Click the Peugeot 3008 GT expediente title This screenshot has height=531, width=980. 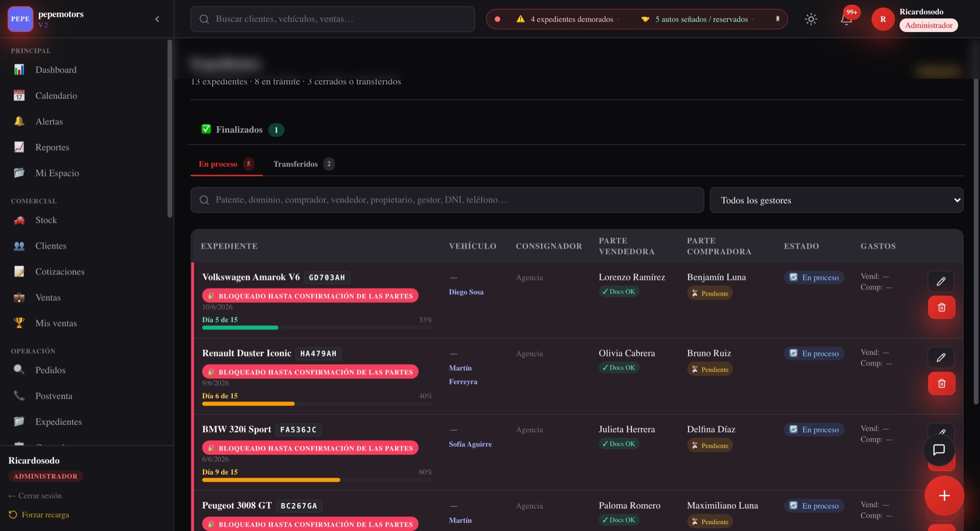pos(237,505)
